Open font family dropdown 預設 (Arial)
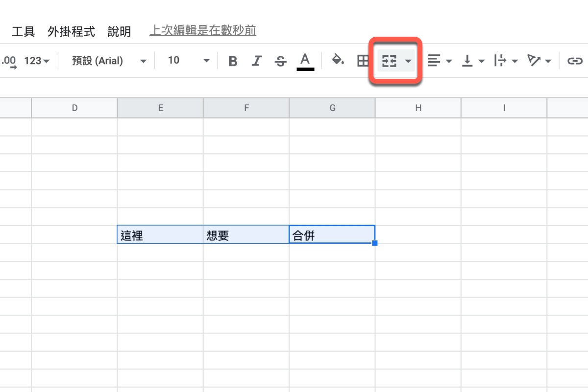Screen dimensions: 588x392 click(x=109, y=61)
